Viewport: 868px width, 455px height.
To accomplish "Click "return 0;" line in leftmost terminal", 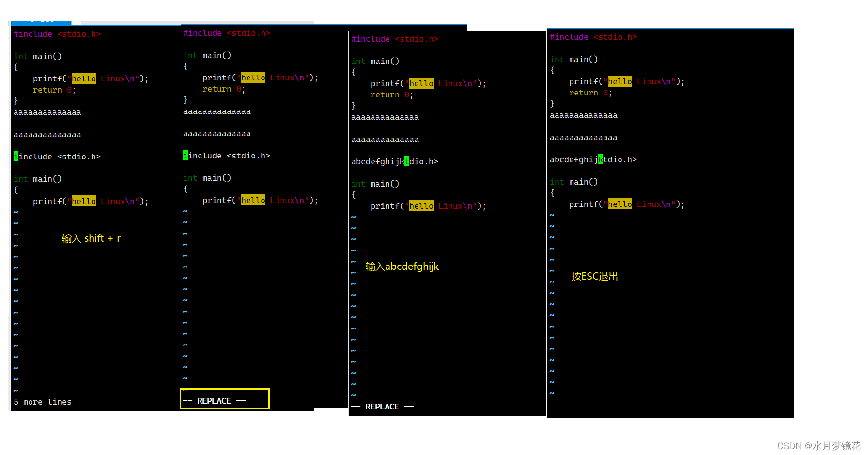I will [x=54, y=90].
